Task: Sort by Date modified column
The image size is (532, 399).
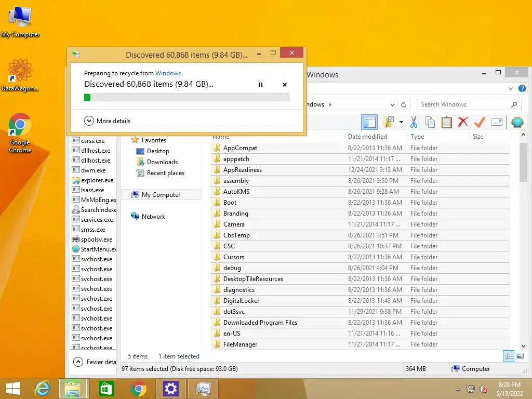Action: (x=376, y=137)
